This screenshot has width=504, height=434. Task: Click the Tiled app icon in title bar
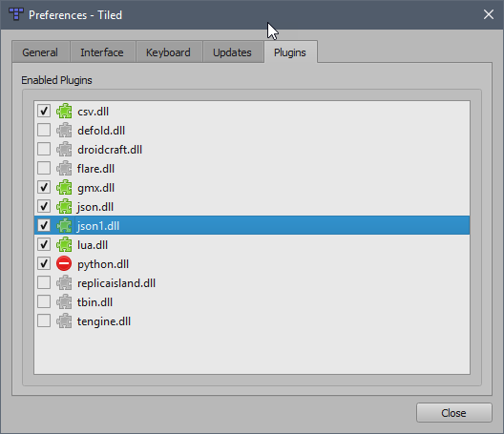click(x=15, y=14)
